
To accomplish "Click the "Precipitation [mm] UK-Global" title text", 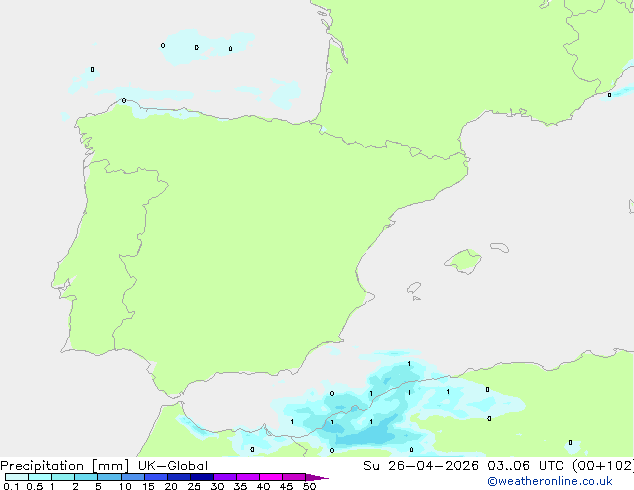I will (104, 466).
